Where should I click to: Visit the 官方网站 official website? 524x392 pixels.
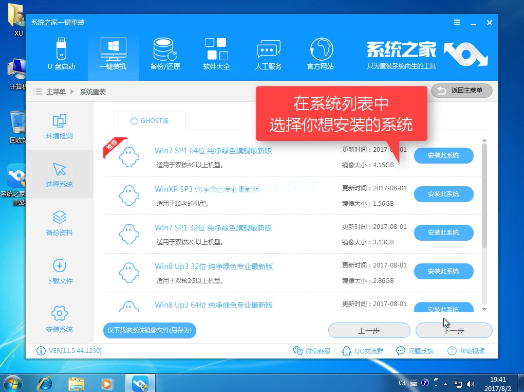320,53
